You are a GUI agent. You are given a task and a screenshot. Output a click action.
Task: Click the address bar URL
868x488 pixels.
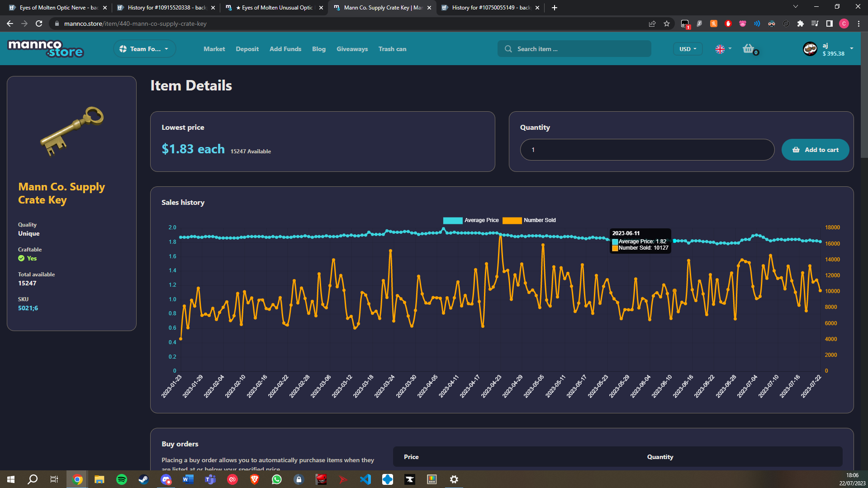point(135,24)
